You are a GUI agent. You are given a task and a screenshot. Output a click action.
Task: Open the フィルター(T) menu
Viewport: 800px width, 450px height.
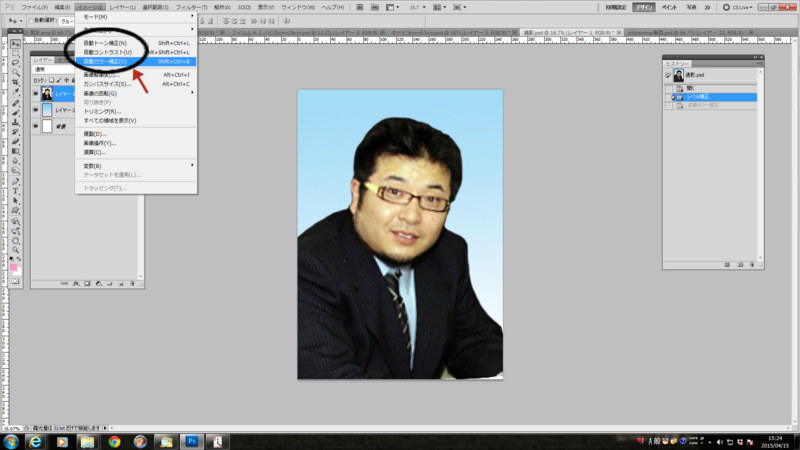coord(191,7)
